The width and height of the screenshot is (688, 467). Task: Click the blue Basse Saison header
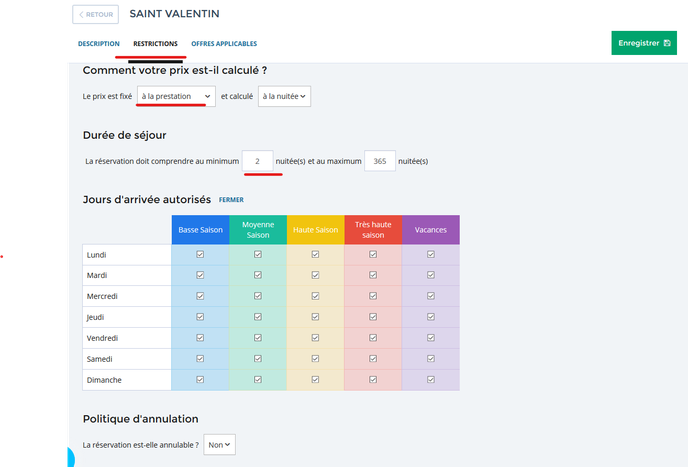(201, 230)
